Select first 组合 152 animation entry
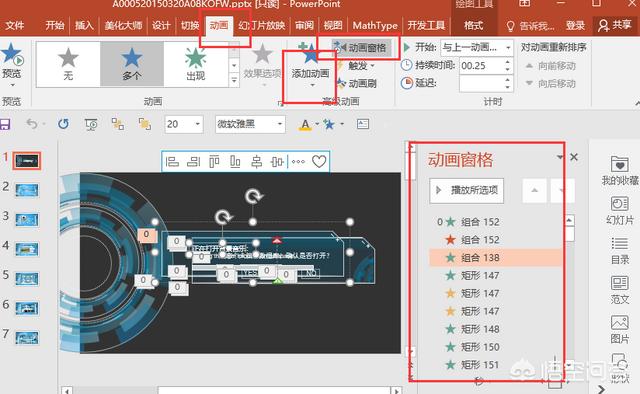 point(496,222)
